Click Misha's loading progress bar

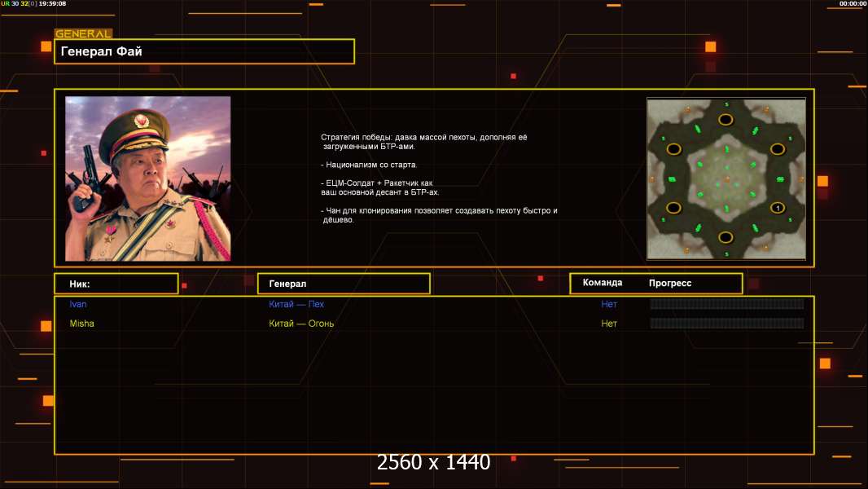(727, 323)
